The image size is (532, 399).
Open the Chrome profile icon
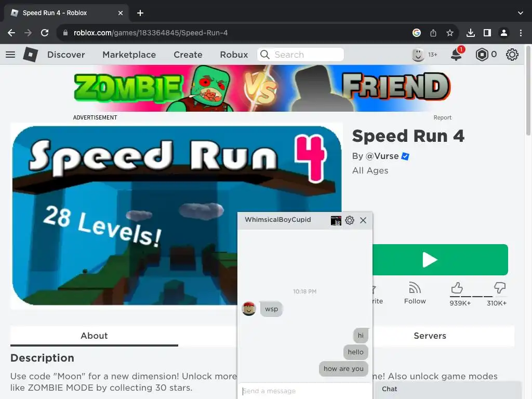(504, 33)
